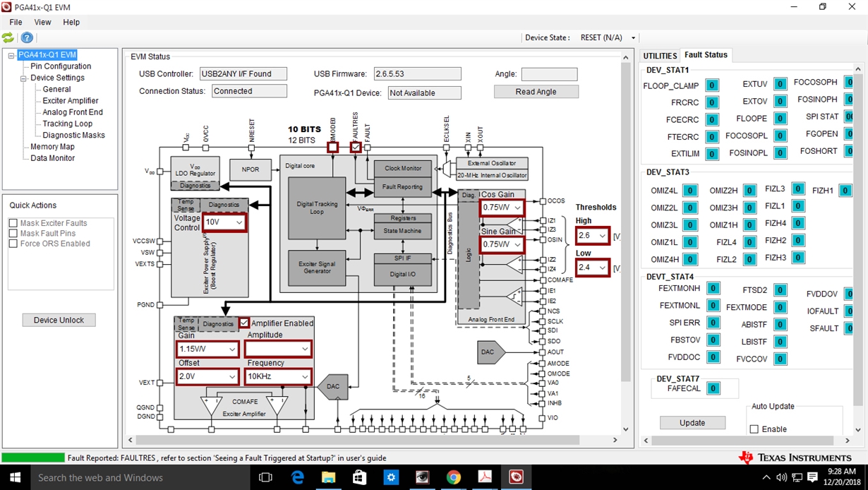Click the EXTILIM fault indicator
The height and width of the screenshot is (490, 868).
coord(713,154)
